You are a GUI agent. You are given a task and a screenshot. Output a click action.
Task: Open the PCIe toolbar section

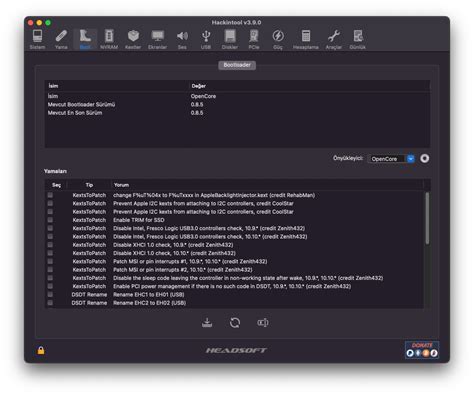pyautogui.click(x=254, y=39)
